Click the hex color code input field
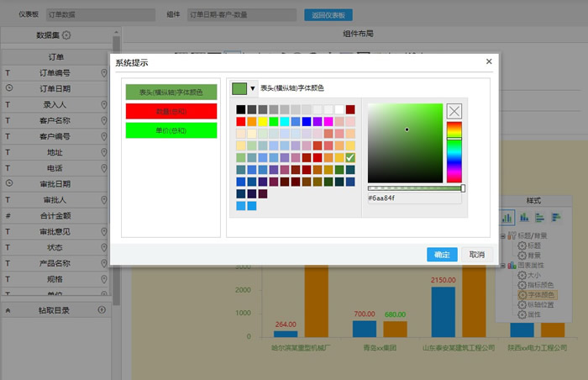The image size is (588, 380). (x=413, y=199)
